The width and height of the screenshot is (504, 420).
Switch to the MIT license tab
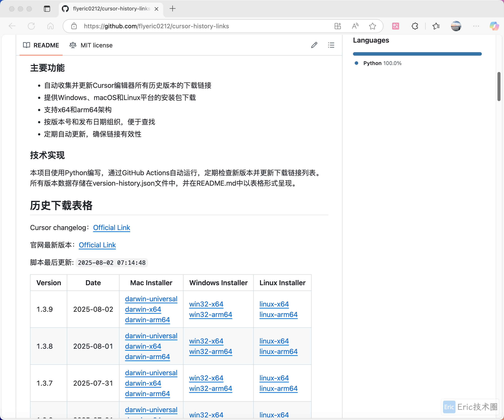pyautogui.click(x=91, y=45)
